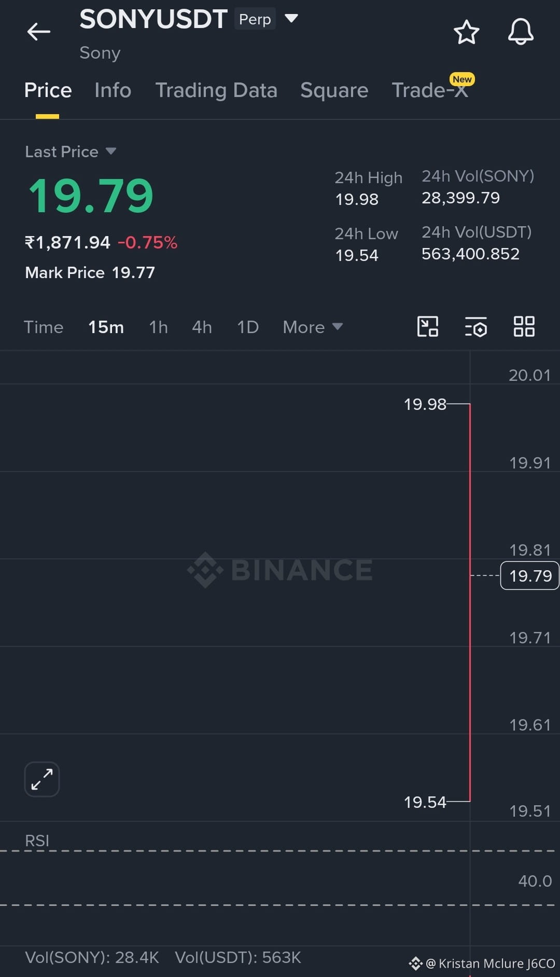Open picture-in-picture chart icon
Image resolution: width=560 pixels, height=977 pixels.
tap(428, 327)
